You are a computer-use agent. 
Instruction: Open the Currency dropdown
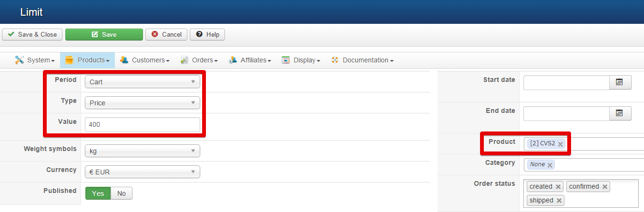click(143, 172)
